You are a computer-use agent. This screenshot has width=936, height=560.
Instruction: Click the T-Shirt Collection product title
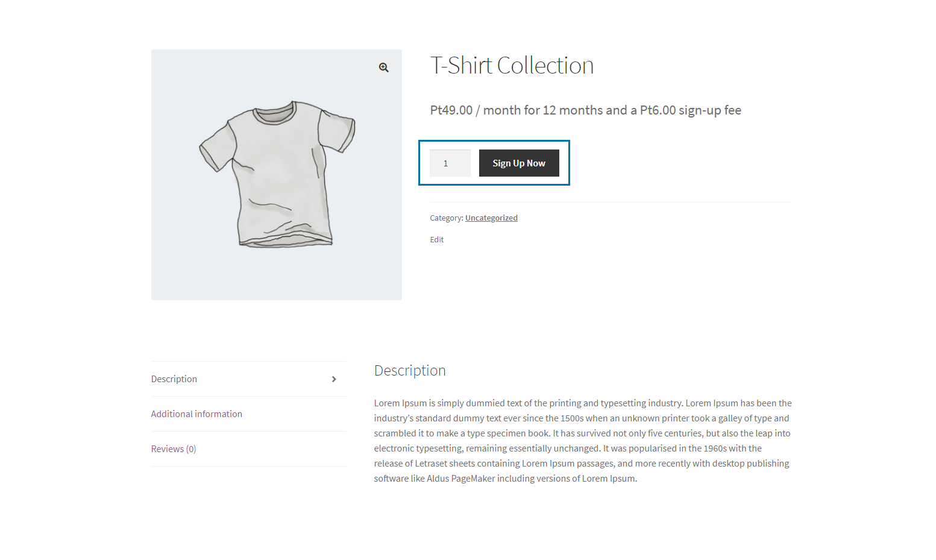tap(512, 65)
